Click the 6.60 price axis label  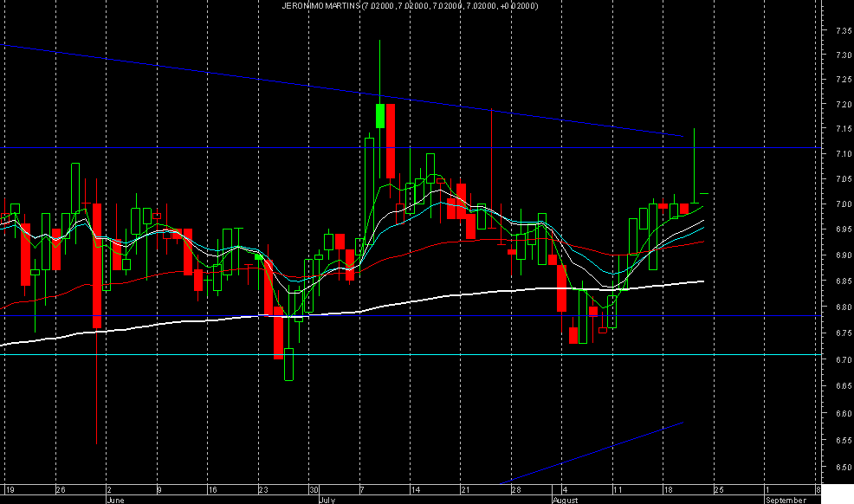844,414
